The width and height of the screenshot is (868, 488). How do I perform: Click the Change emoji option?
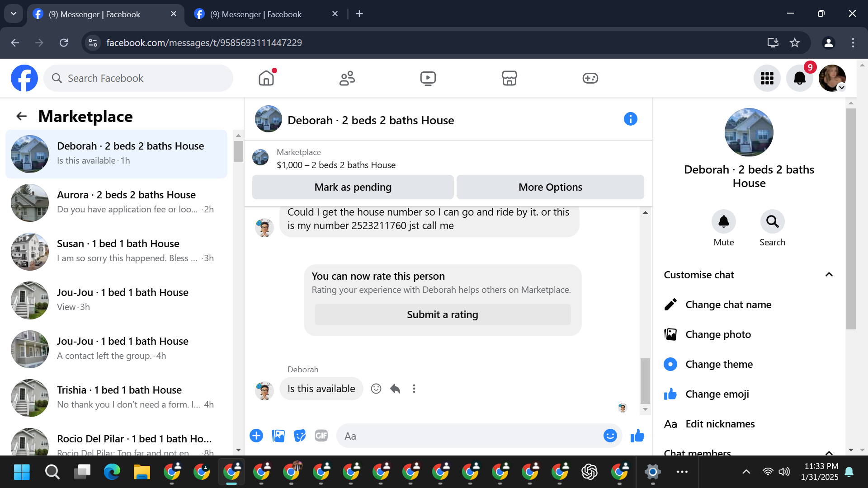[x=749, y=394]
